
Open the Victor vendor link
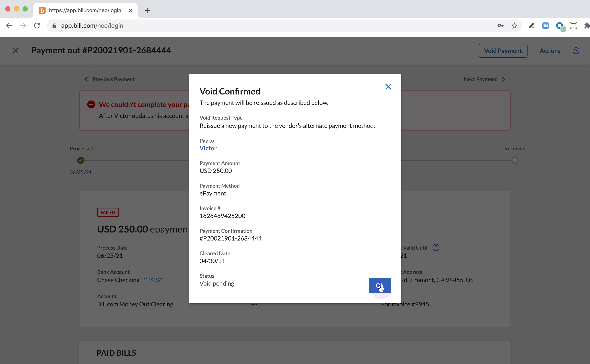(x=208, y=148)
